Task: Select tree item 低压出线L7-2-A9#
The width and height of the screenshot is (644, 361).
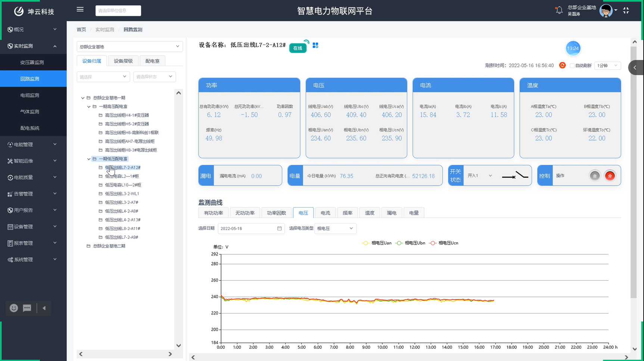Action: pos(122,237)
